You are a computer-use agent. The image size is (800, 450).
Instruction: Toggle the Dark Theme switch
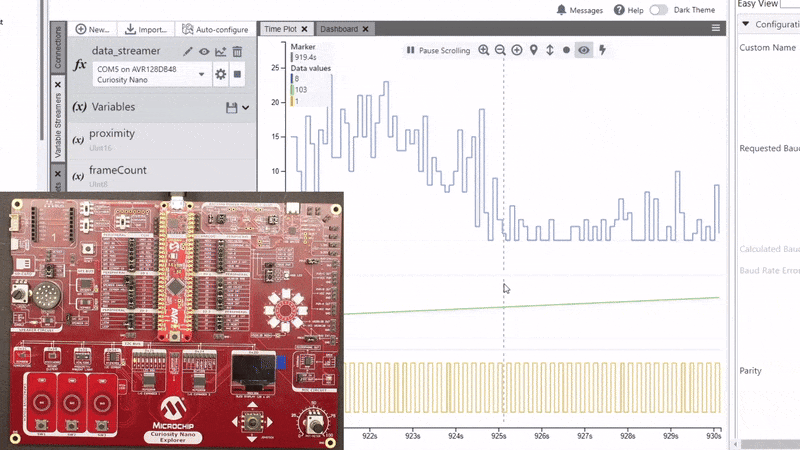point(658,10)
